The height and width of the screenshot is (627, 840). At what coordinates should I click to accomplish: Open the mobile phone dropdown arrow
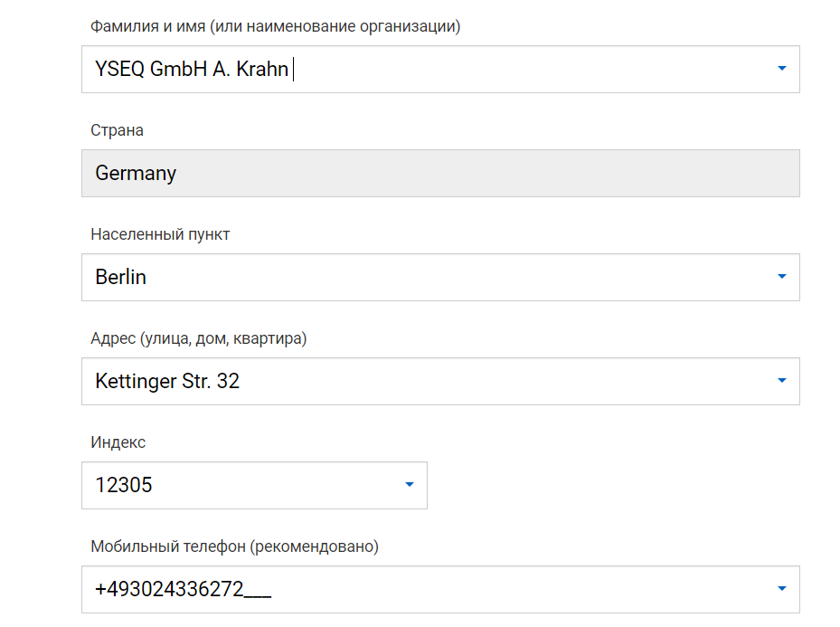781,588
